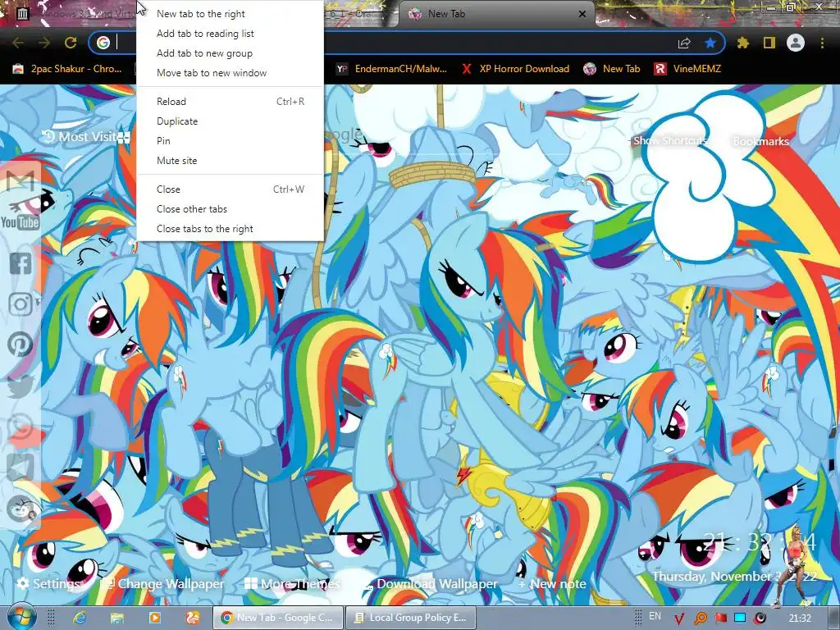Open Facebook sidebar icon
Image resolution: width=840 pixels, height=630 pixels.
point(21,263)
